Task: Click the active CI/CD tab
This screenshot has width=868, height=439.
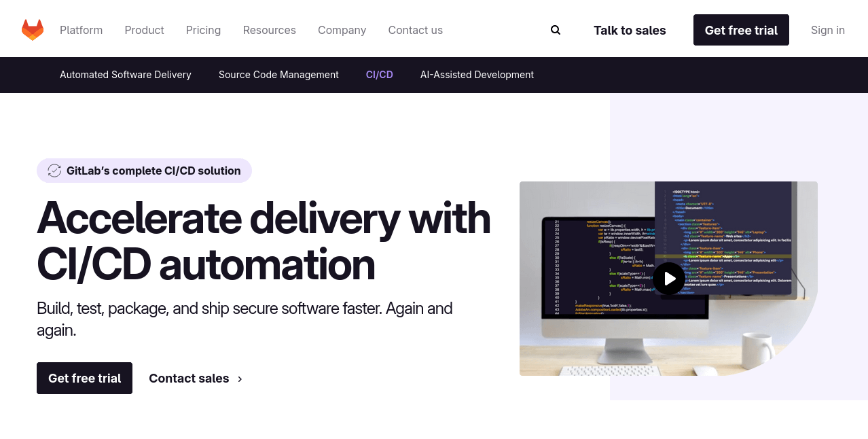Action: click(x=379, y=75)
